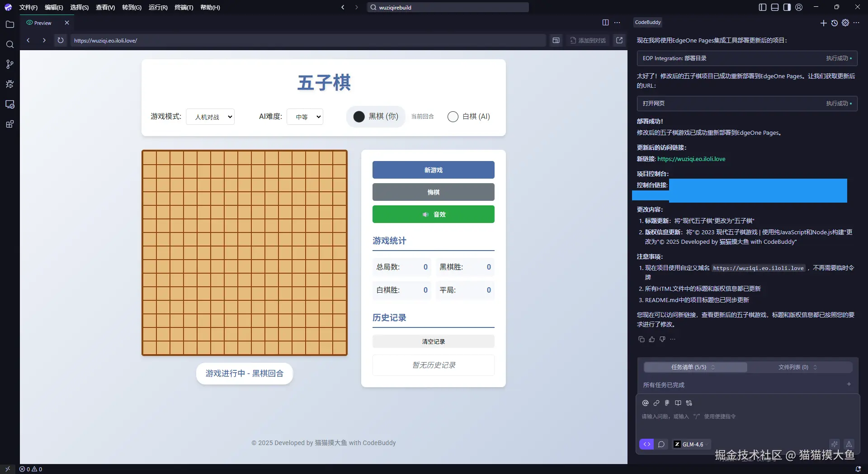Open the https://wuziqi.eo.iloli.love link in chat

coord(691,159)
